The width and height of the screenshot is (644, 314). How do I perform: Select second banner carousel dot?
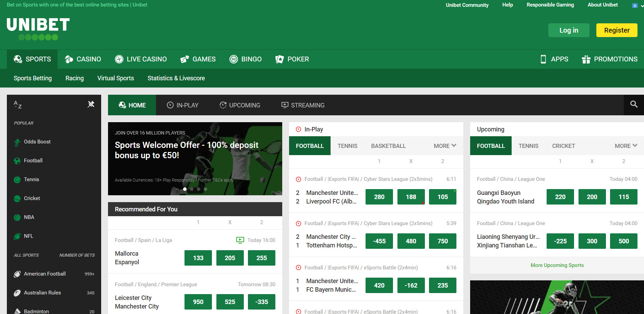[x=192, y=189]
